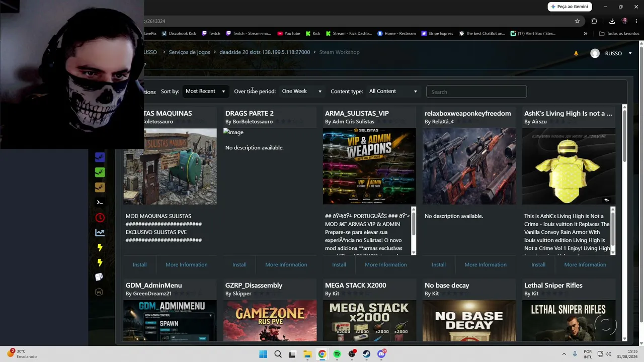Open More Information for AshK's Living High
The width and height of the screenshot is (644, 362).
tap(585, 264)
